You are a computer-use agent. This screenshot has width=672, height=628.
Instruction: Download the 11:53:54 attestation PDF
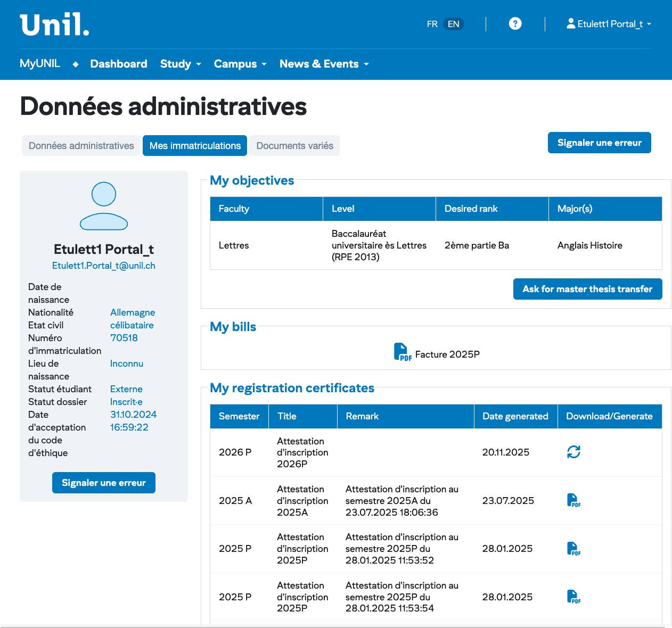coord(573,597)
